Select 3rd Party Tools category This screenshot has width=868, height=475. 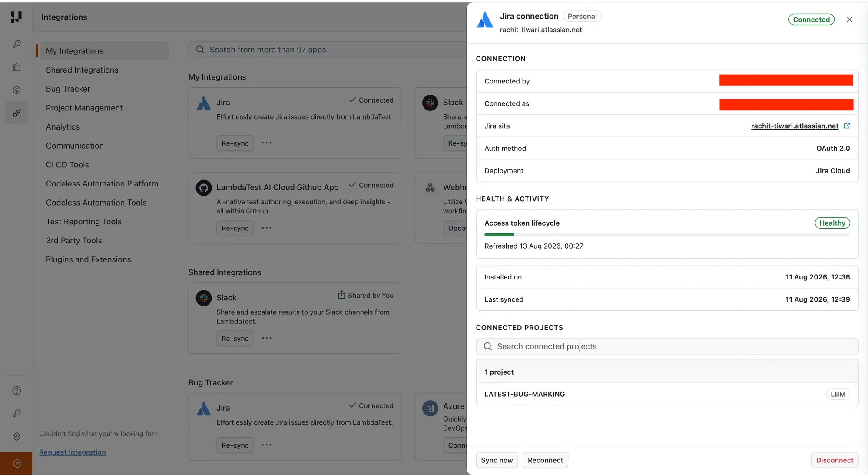74,240
